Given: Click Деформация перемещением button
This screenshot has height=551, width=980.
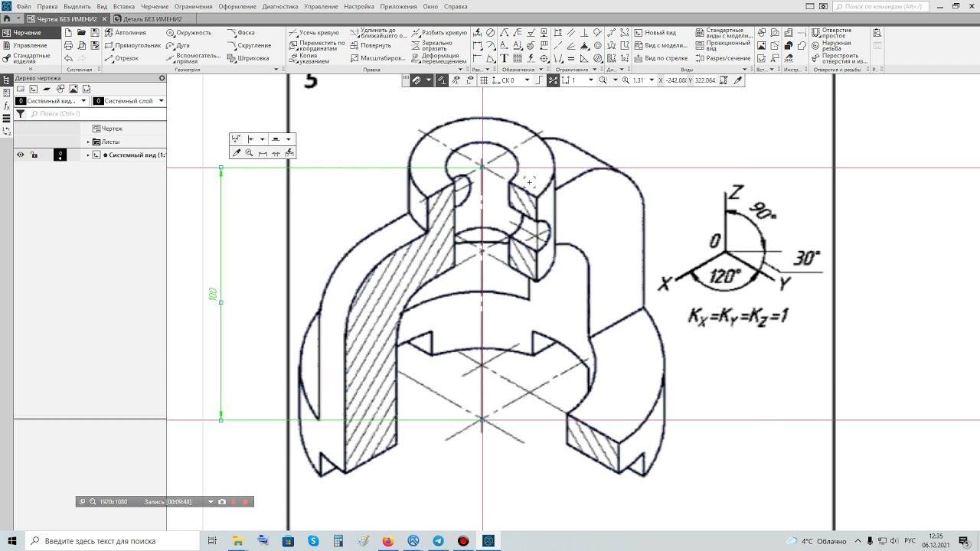Looking at the screenshot, I should pyautogui.click(x=439, y=58).
